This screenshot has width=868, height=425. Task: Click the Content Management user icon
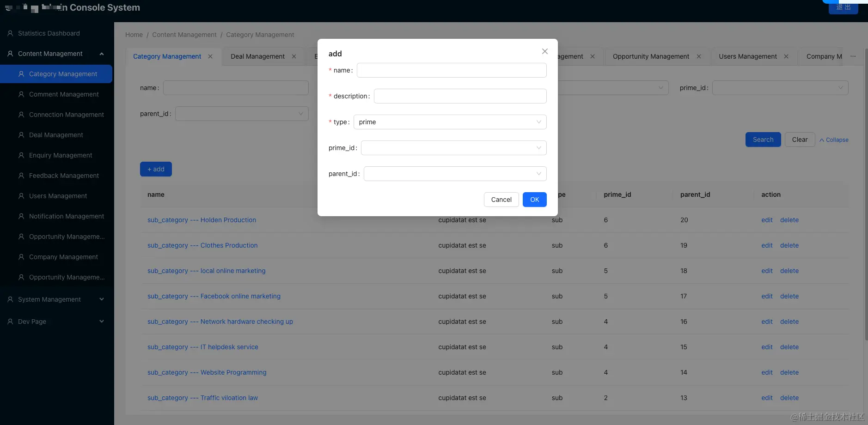point(10,54)
